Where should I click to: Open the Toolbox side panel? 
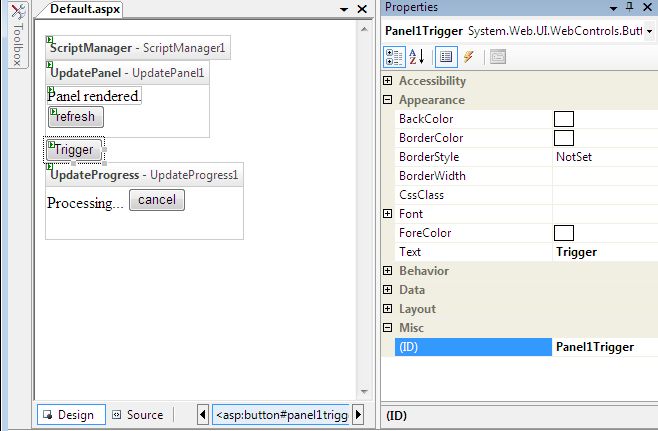coord(18,35)
